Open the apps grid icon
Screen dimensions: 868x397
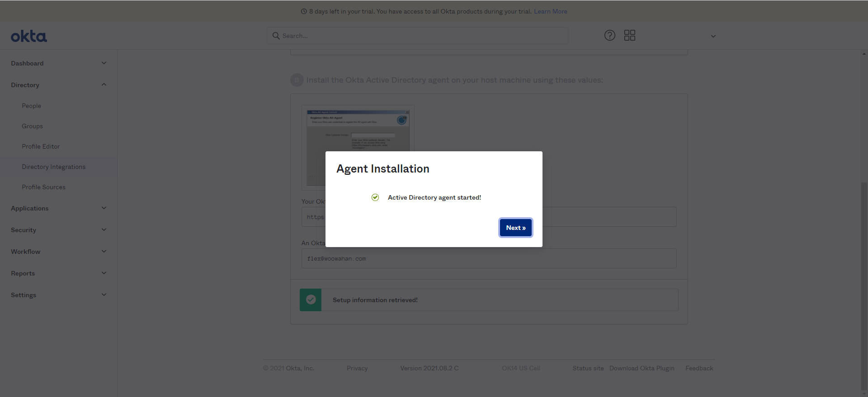pos(630,35)
